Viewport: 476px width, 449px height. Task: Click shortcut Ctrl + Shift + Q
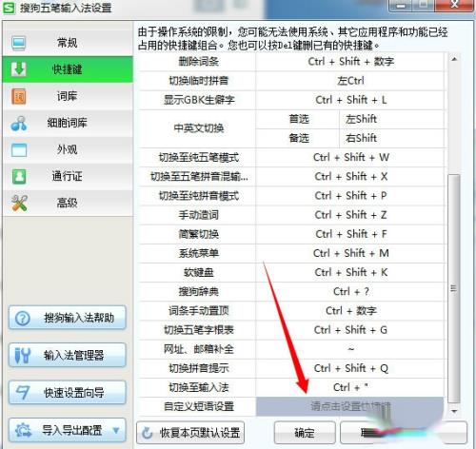[x=350, y=368]
